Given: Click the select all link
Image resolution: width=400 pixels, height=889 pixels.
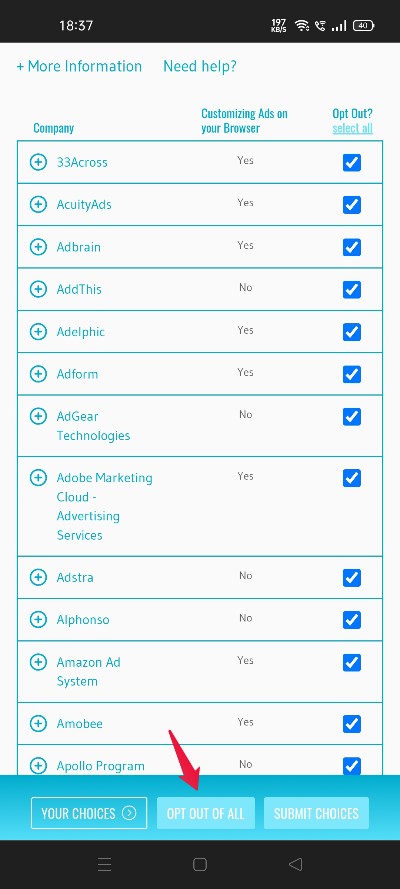Looking at the screenshot, I should [352, 128].
